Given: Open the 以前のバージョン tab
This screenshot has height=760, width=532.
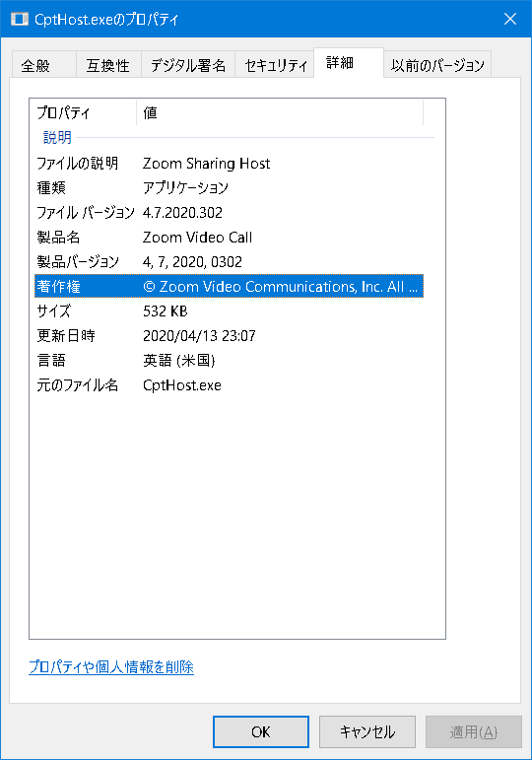Looking at the screenshot, I should (x=437, y=64).
